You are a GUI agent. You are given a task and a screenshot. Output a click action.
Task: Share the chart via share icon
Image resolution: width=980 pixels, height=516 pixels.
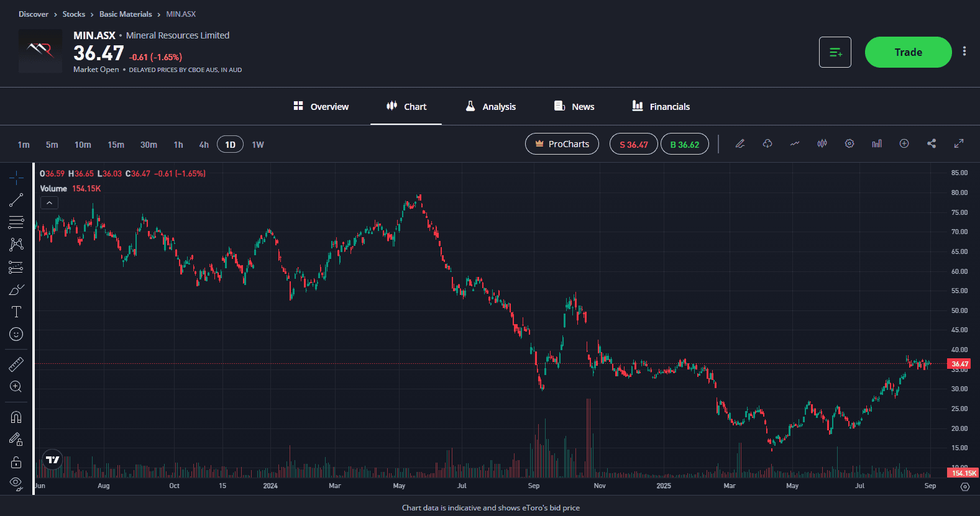(x=932, y=143)
